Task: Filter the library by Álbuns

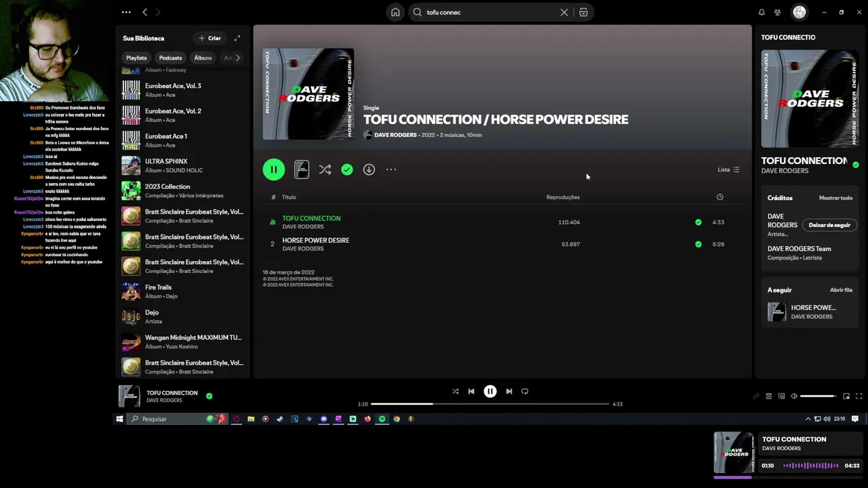Action: 203,58
